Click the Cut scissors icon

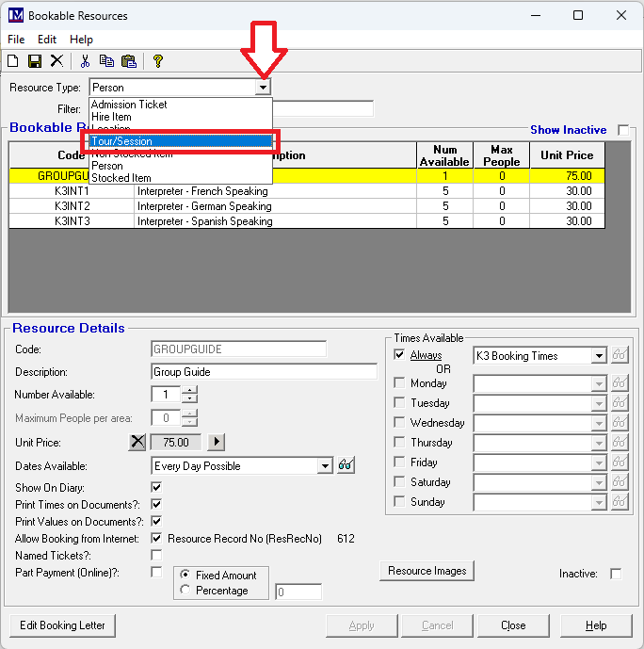[x=85, y=61]
